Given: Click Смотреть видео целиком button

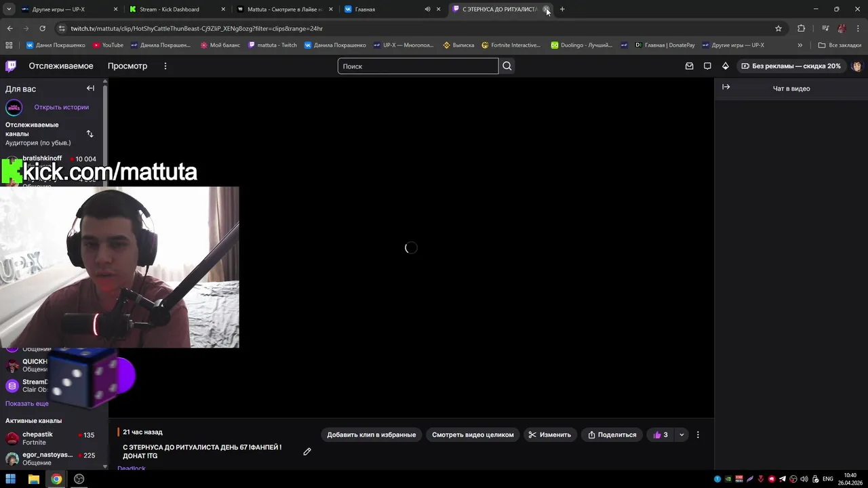Looking at the screenshot, I should tap(473, 434).
